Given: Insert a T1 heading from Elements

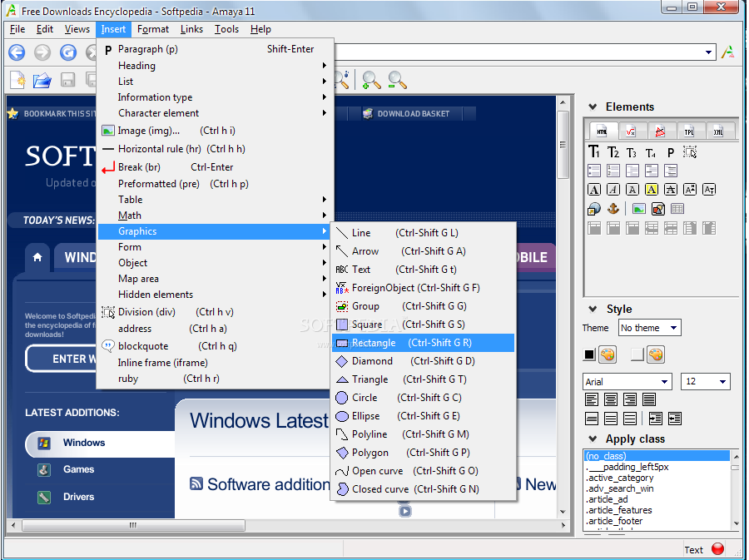Looking at the screenshot, I should [x=593, y=152].
